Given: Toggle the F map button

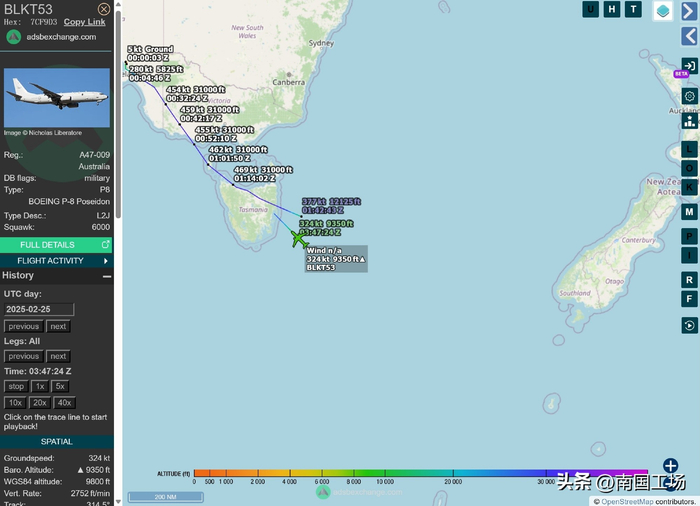Looking at the screenshot, I should point(689,299).
